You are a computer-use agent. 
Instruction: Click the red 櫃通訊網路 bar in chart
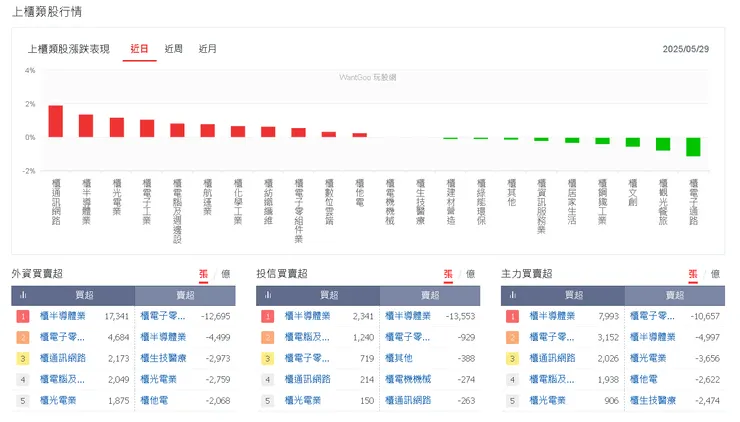click(x=56, y=121)
